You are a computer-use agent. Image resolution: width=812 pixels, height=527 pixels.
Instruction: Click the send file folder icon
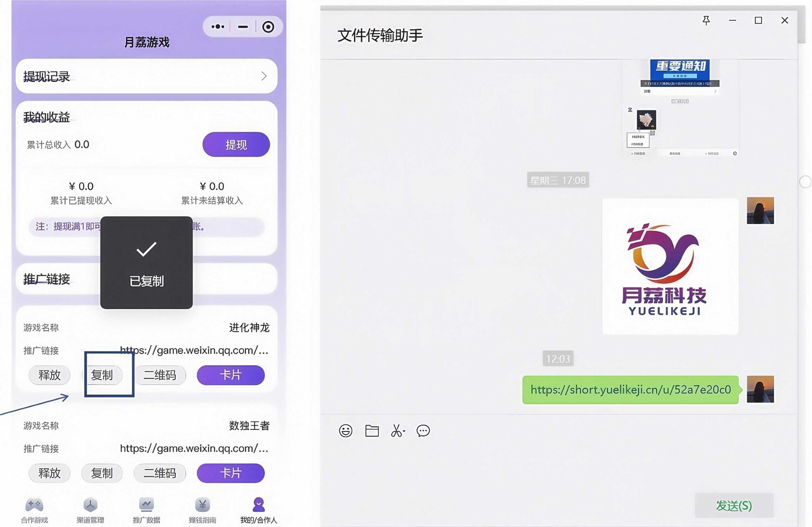[371, 431]
